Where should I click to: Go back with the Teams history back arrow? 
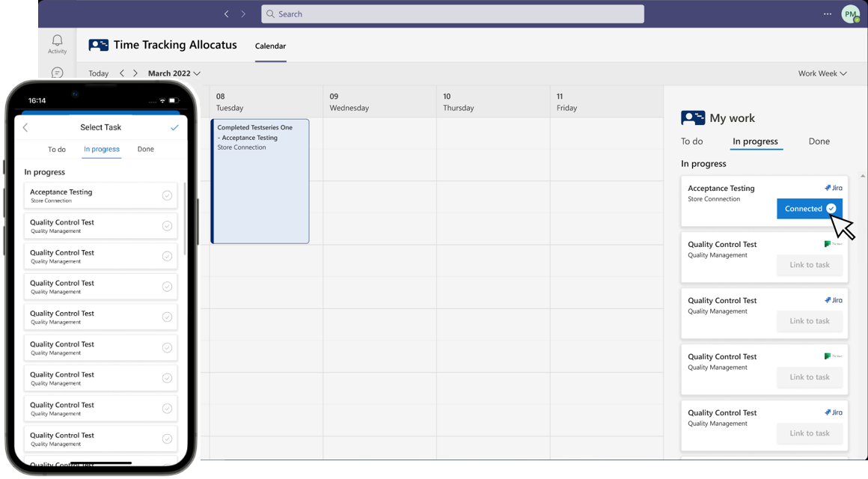(x=227, y=13)
